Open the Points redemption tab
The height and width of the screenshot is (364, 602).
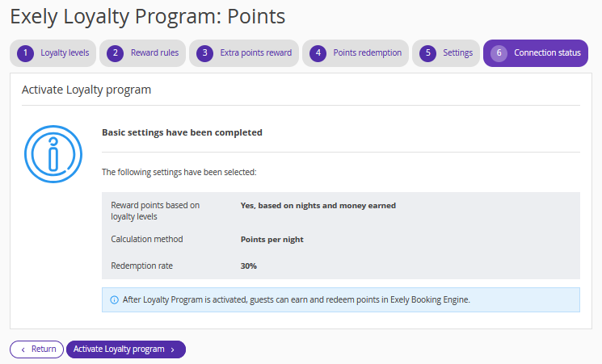point(356,53)
